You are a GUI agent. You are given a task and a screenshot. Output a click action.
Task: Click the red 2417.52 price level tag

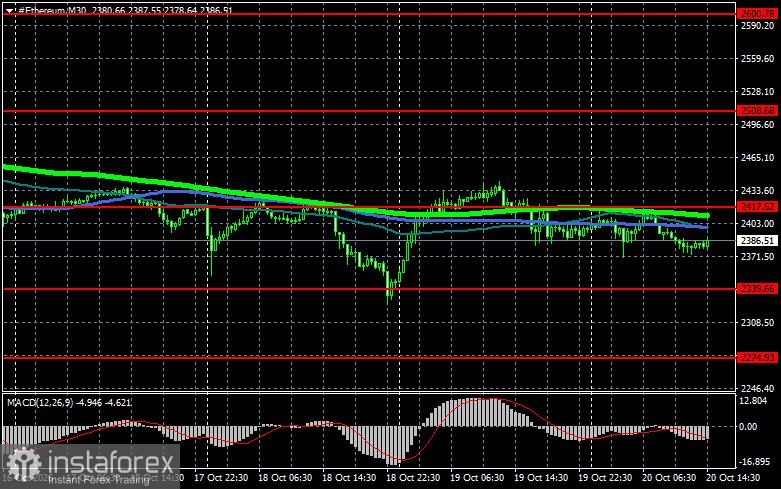(758, 206)
